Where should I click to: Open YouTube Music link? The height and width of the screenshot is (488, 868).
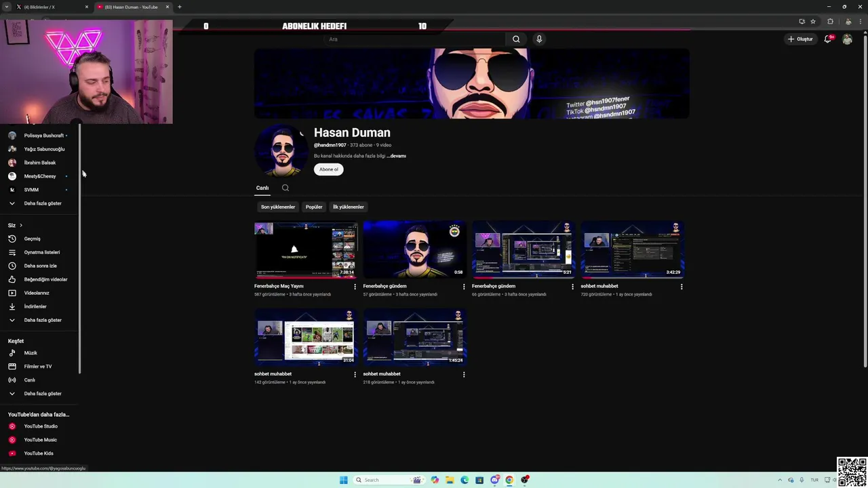[x=41, y=440]
